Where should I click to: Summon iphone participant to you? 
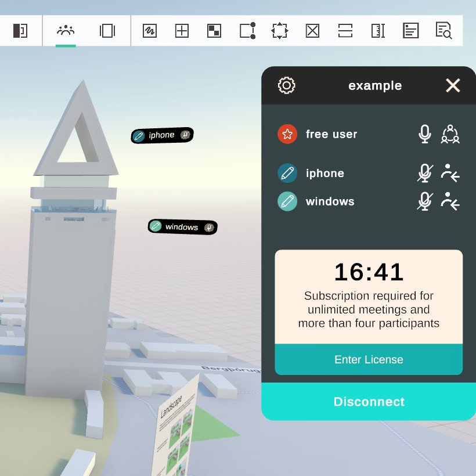click(450, 173)
